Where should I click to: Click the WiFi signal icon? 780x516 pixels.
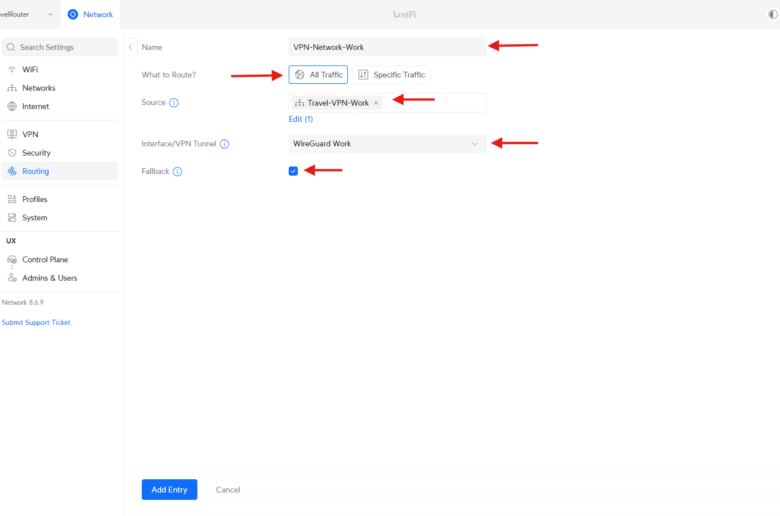[x=12, y=69]
